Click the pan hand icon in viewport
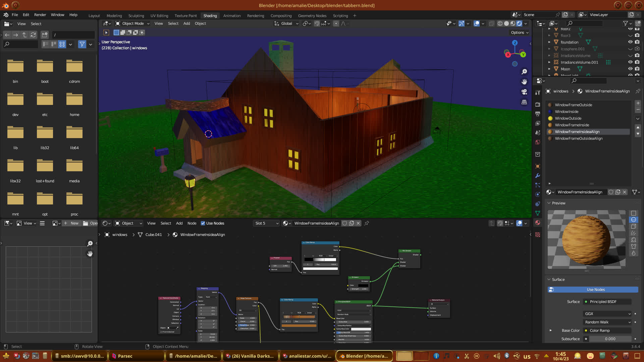The width and height of the screenshot is (644, 362). point(524,82)
